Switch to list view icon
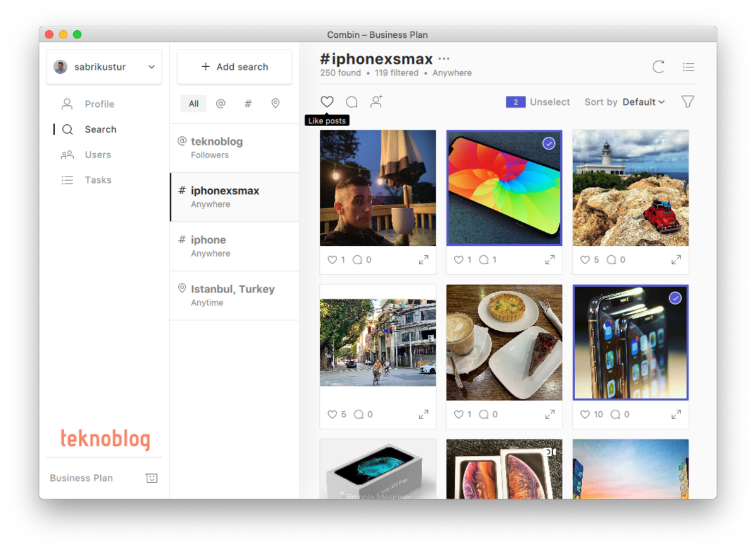Viewport: 756px width, 551px height. click(x=689, y=67)
